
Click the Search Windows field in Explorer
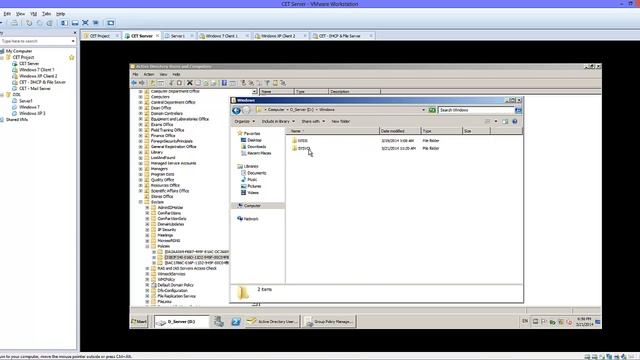(476, 110)
